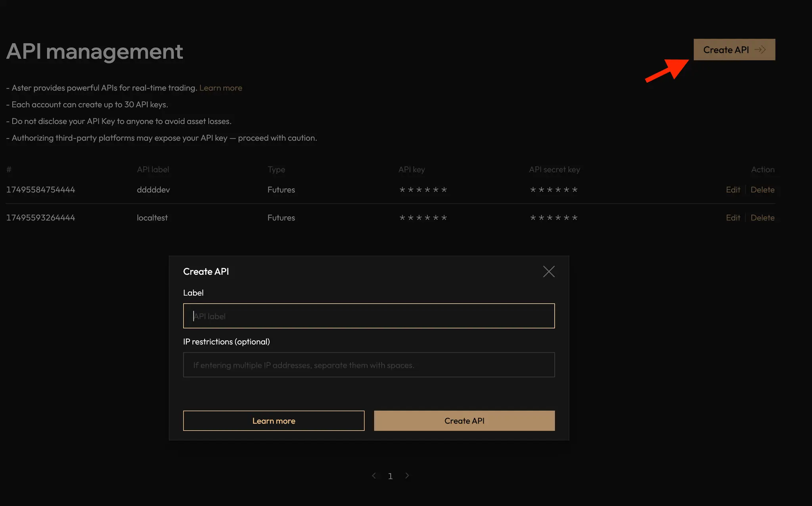Screen dimensions: 812x506
Task: Edit the localtest API key
Action: pos(733,218)
